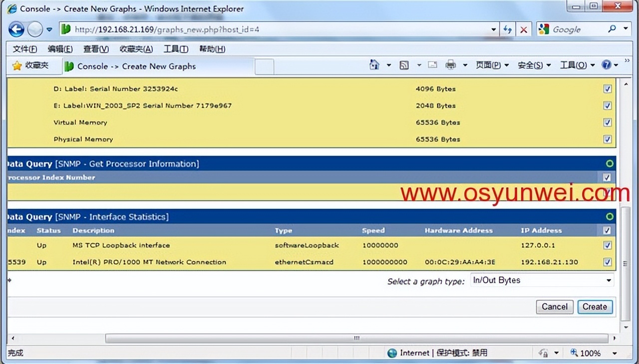Refresh the page with the refresh icon

(508, 29)
